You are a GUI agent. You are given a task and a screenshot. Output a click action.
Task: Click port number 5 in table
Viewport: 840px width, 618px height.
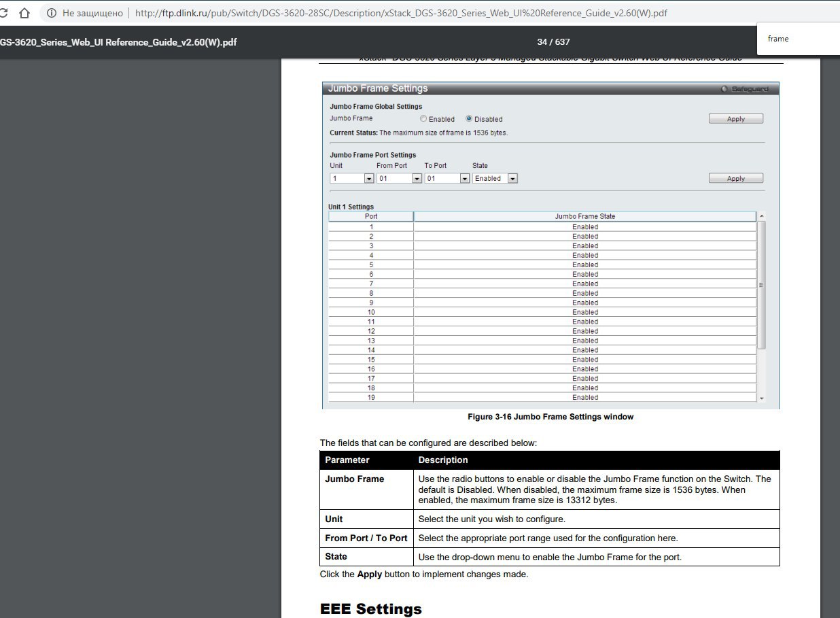tap(371, 265)
